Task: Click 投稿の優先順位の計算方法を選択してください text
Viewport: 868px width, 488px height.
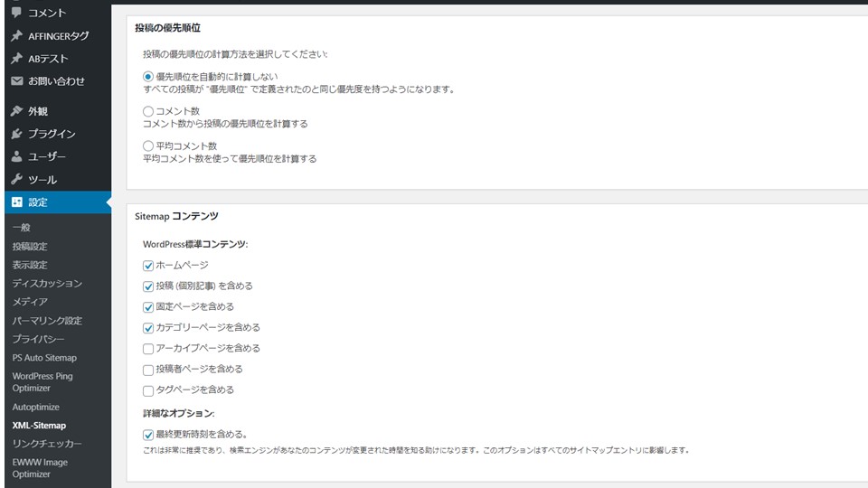Action: [235, 53]
